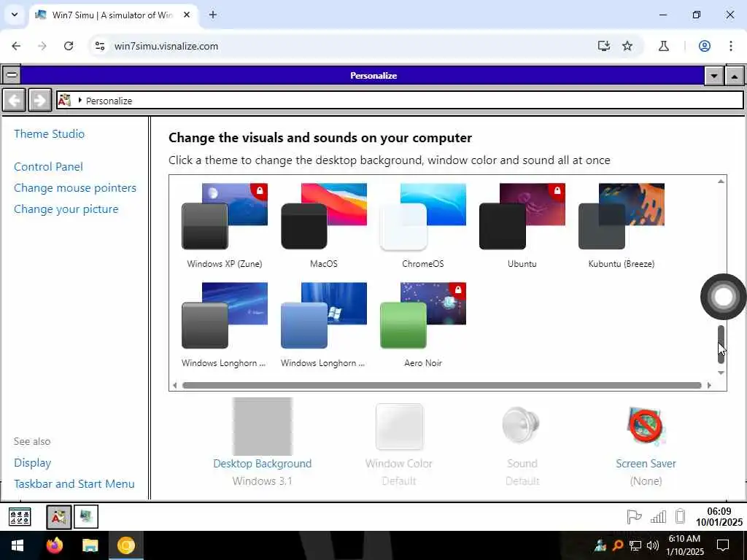Click the lock badge on Windows XP (Zune) theme
Viewport: 747px width, 560px height.
(260, 191)
